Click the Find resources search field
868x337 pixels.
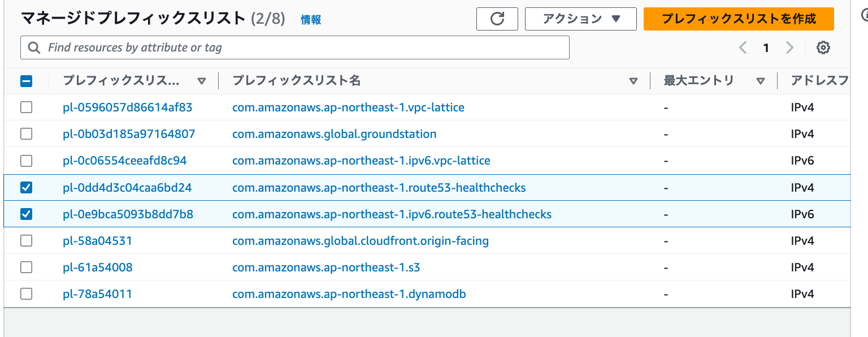coord(226,47)
